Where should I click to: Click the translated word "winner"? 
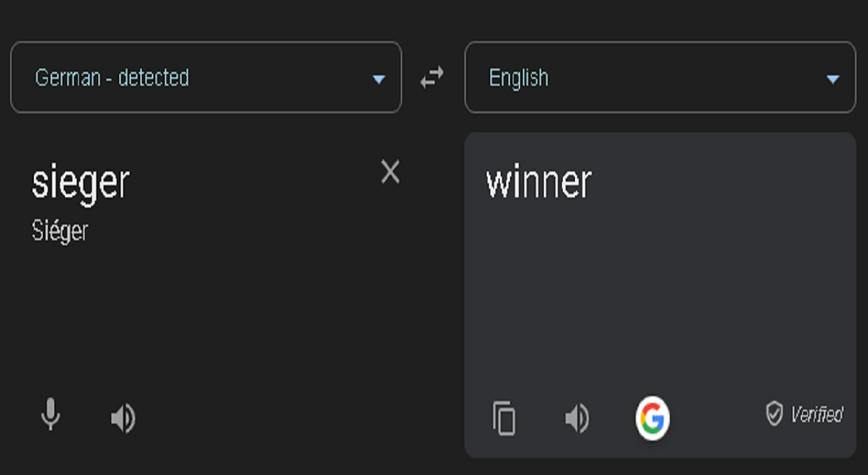click(x=538, y=182)
